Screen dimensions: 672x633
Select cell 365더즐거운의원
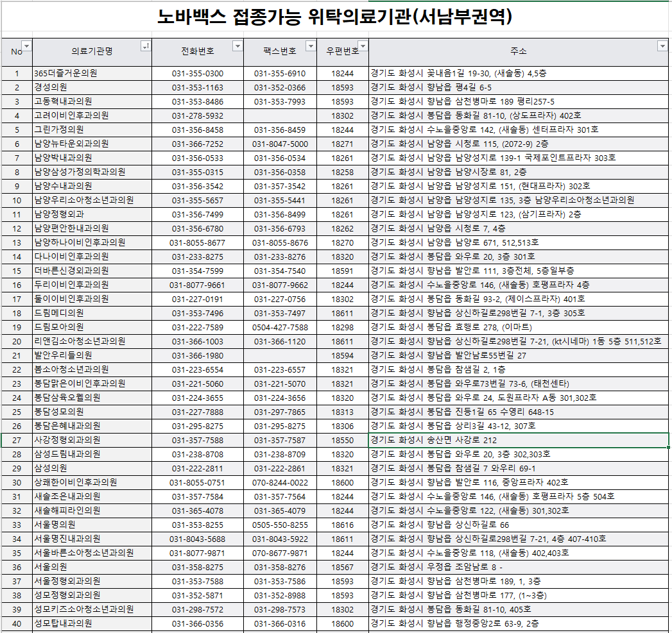[92, 73]
